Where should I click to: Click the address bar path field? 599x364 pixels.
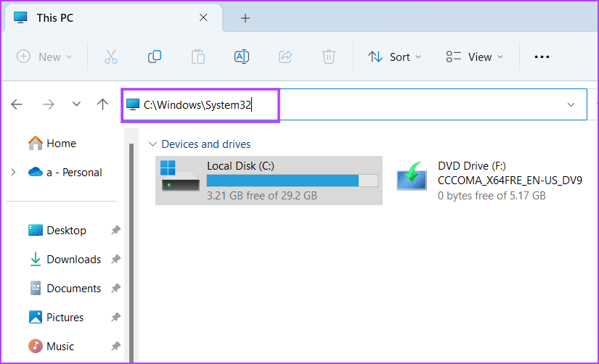[354, 104]
